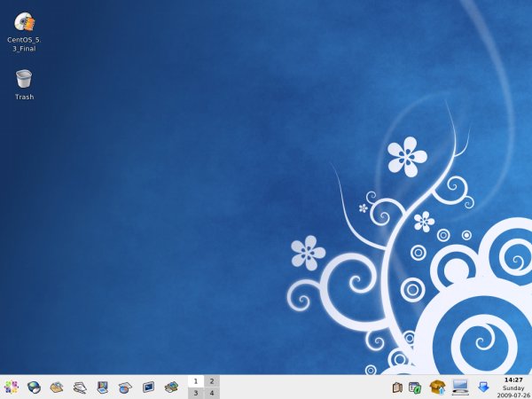Switch to virtual desktop 1
The height and width of the screenshot is (399, 532).
196,381
